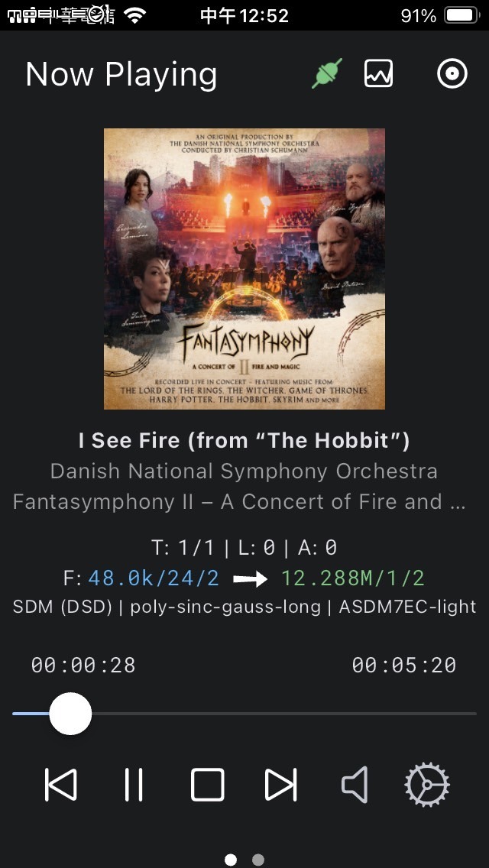This screenshot has width=489, height=868.
Task: Tap the green plug connection icon
Action: tap(327, 73)
